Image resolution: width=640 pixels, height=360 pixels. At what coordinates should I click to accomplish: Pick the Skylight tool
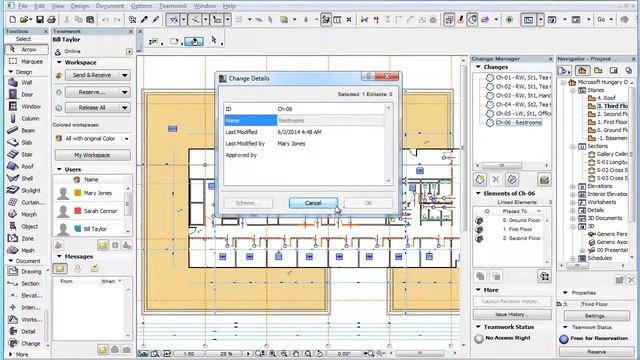26,191
